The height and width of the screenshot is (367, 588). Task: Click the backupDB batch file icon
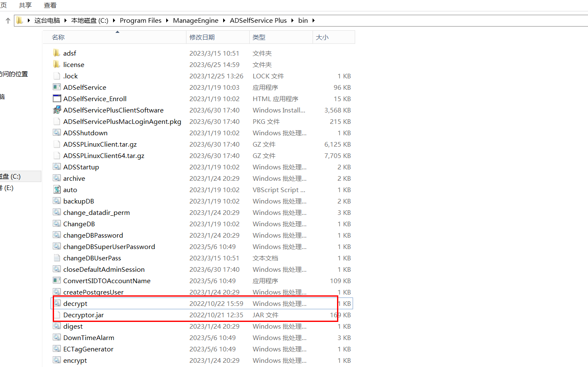pos(57,201)
